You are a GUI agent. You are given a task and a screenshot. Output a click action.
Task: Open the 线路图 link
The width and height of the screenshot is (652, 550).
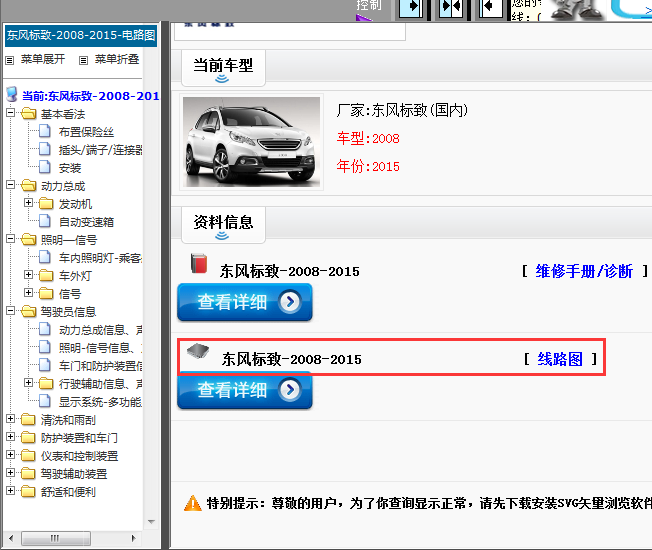pos(560,359)
